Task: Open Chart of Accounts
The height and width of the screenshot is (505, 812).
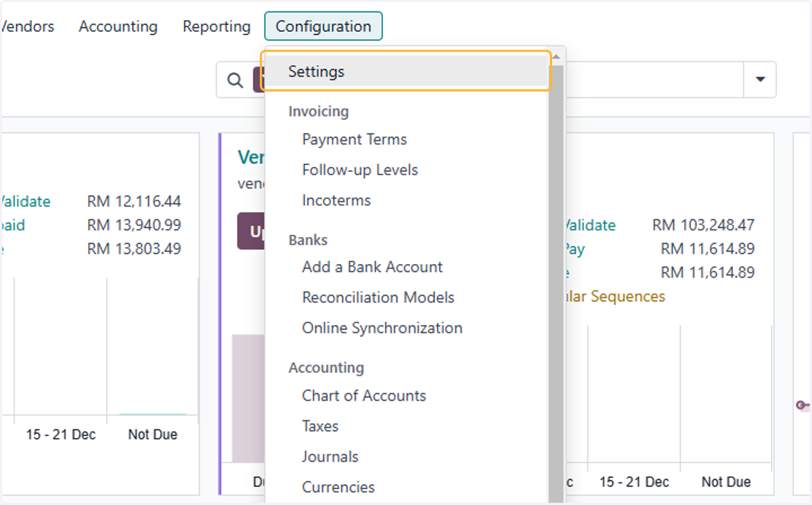Action: 364,395
